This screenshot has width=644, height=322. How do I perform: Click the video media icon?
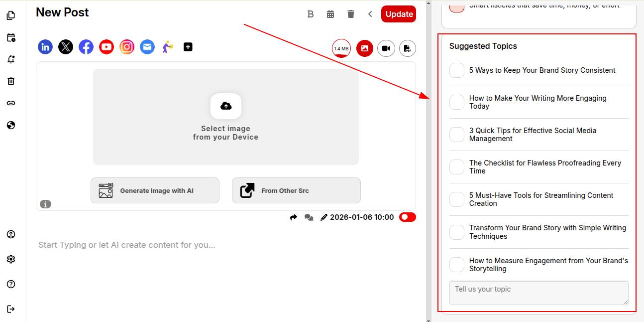pyautogui.click(x=386, y=48)
